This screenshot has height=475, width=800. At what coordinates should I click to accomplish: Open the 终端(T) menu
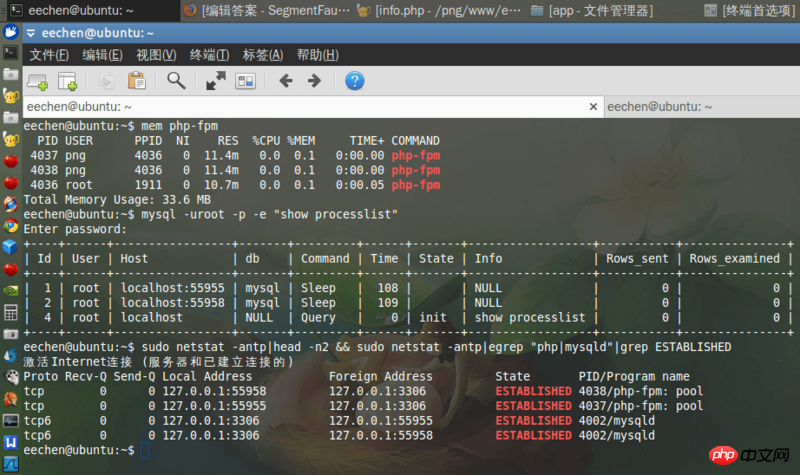pos(209,55)
